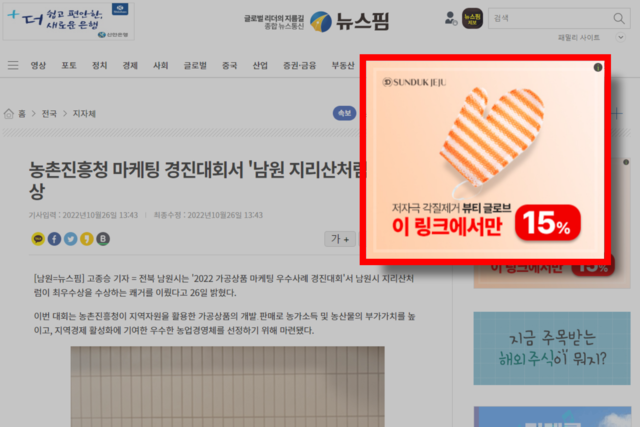
Task: Open the 글로벌 menu
Action: (195, 65)
